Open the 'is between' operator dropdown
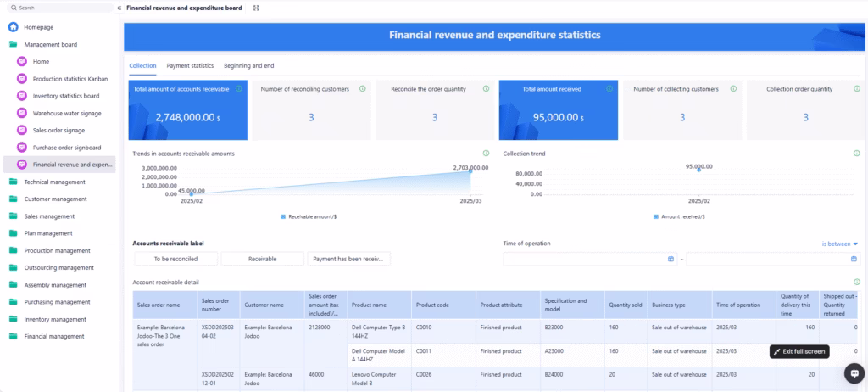 [x=839, y=244]
